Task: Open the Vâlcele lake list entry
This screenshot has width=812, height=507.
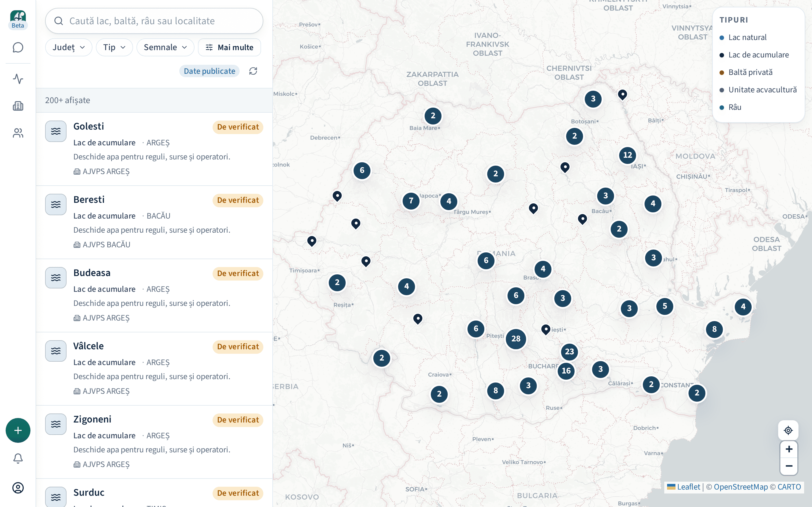Action: (154, 368)
